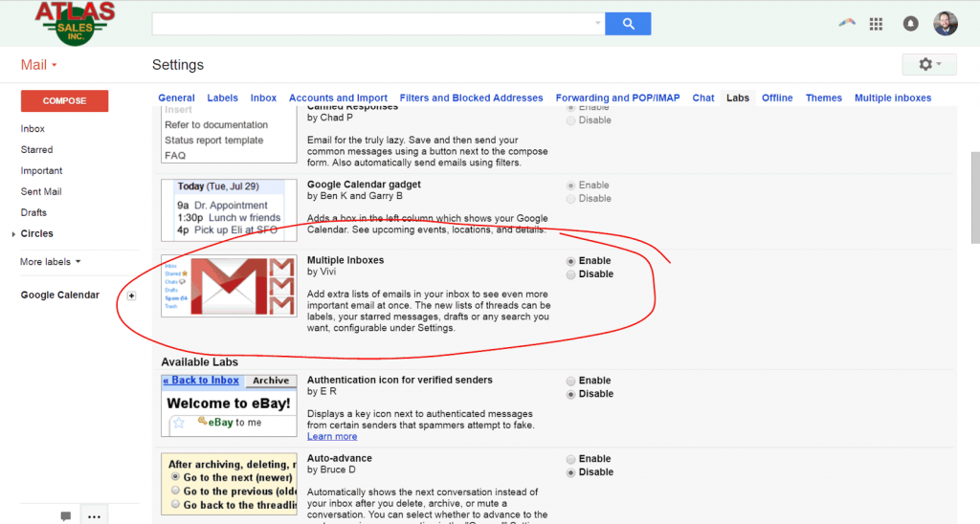Open the Mail dropdown menu
980x524 pixels.
coord(38,65)
